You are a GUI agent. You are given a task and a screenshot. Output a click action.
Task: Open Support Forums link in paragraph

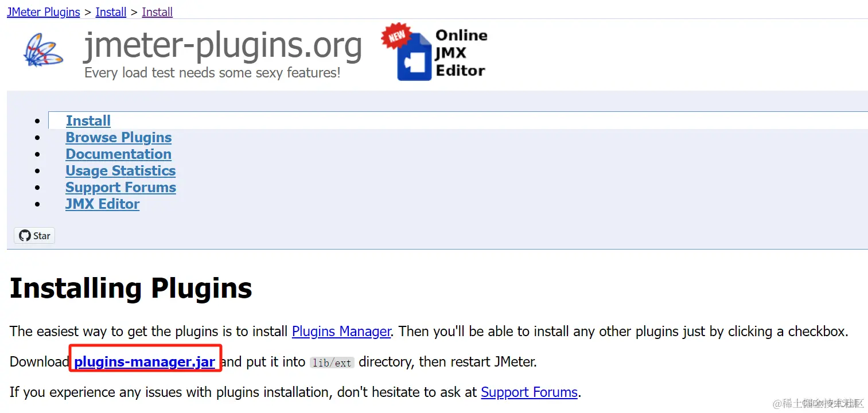coord(529,392)
